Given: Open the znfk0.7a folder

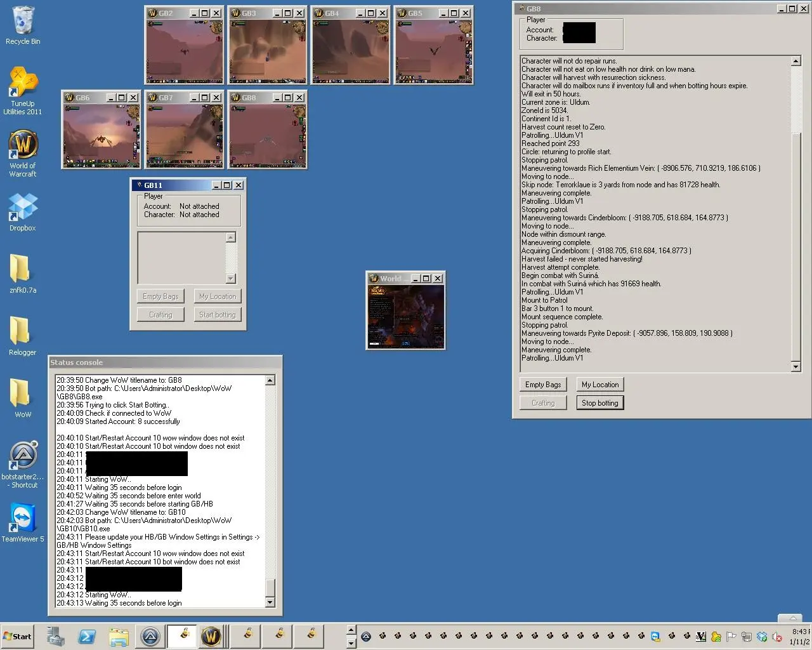Looking at the screenshot, I should tap(21, 270).
